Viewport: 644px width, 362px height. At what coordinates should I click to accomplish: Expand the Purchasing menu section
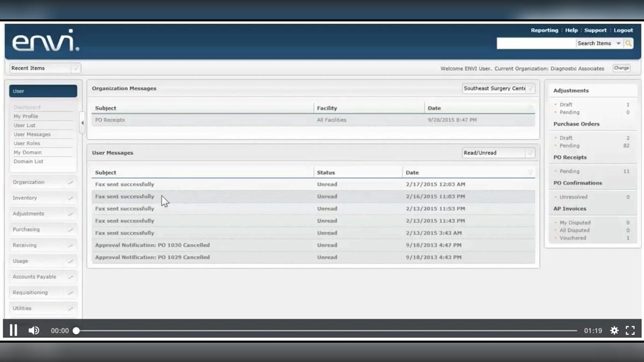(43, 229)
